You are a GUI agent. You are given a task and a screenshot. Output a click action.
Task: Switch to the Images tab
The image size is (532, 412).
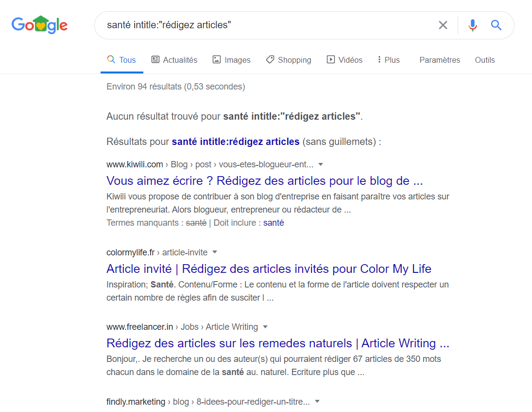231,60
